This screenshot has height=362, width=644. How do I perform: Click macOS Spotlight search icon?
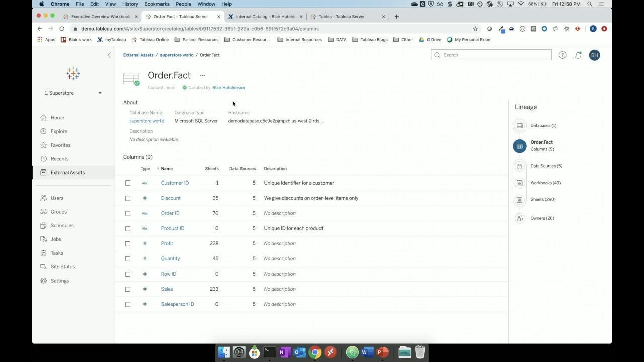[x=589, y=4]
